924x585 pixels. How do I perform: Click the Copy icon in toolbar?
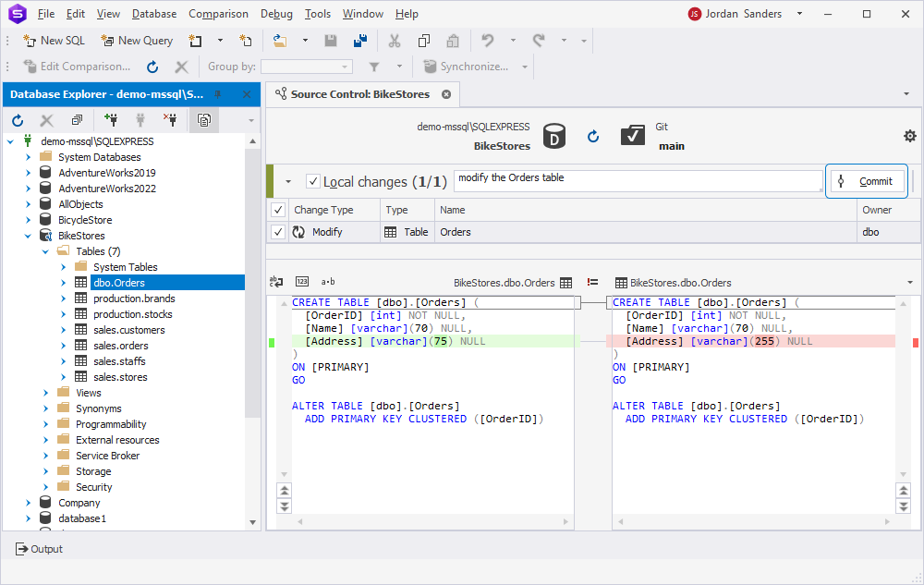(x=424, y=41)
